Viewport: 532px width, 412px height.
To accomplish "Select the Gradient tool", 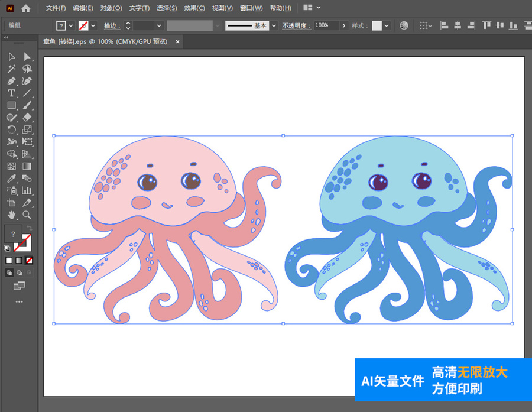I will (x=27, y=166).
